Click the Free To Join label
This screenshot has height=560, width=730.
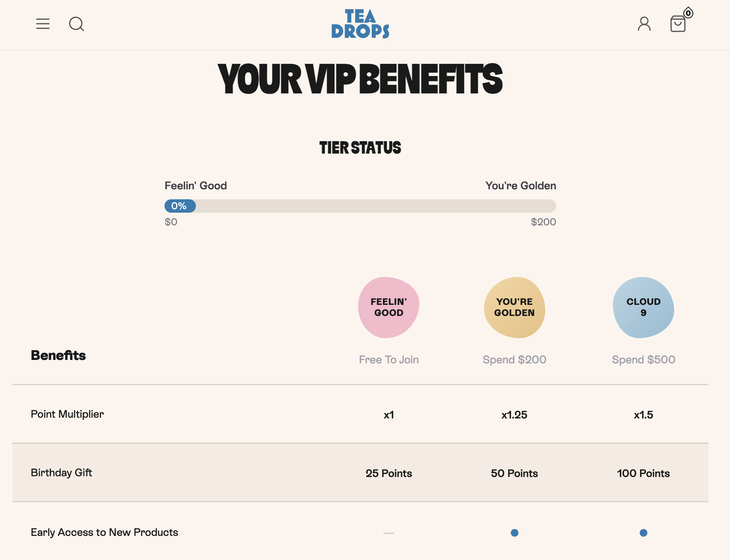[389, 360]
